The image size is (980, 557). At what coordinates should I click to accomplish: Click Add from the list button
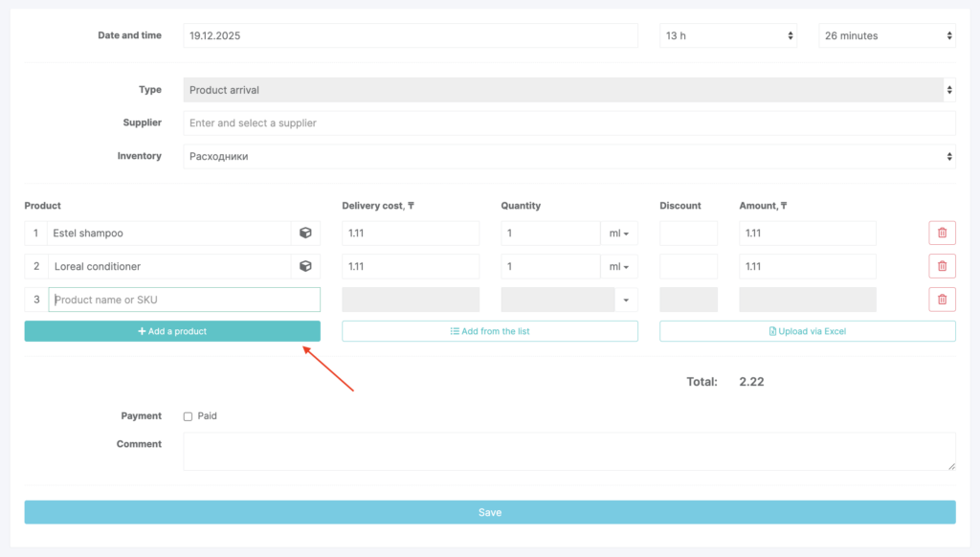click(489, 331)
